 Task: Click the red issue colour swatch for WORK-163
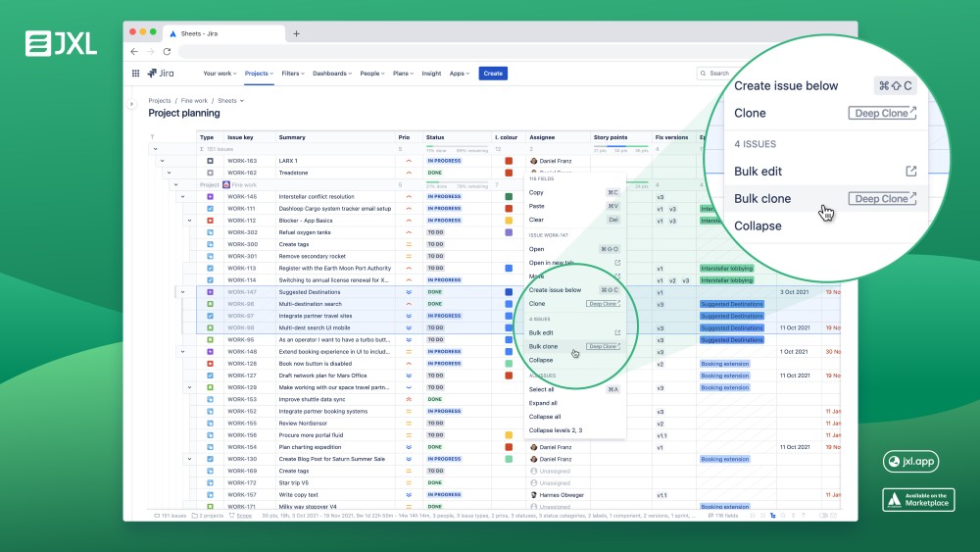click(x=509, y=161)
